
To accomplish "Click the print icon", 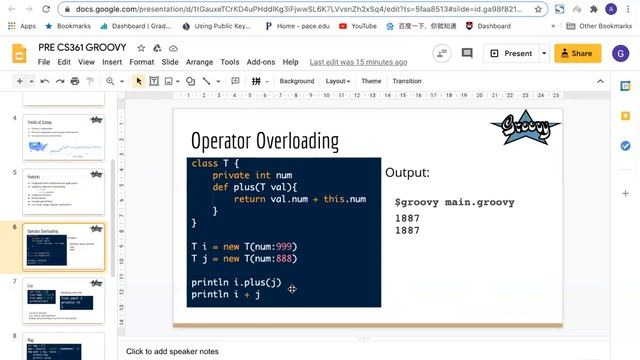I will point(75,81).
